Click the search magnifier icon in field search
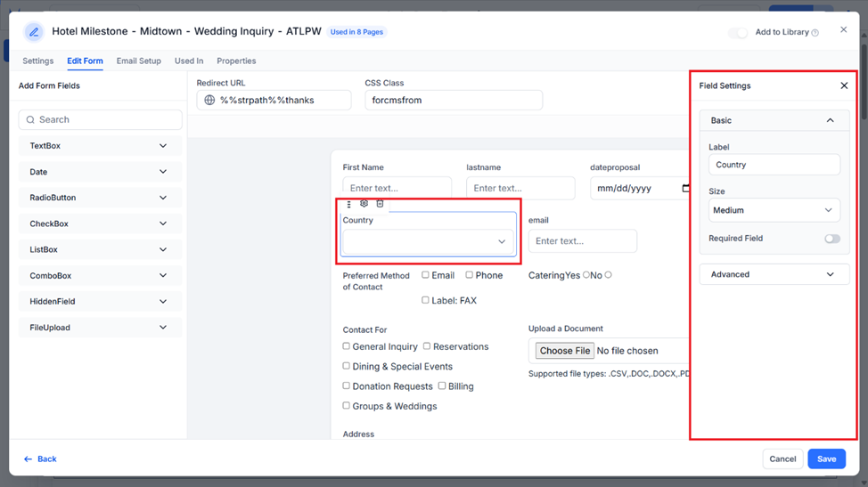 pos(30,119)
